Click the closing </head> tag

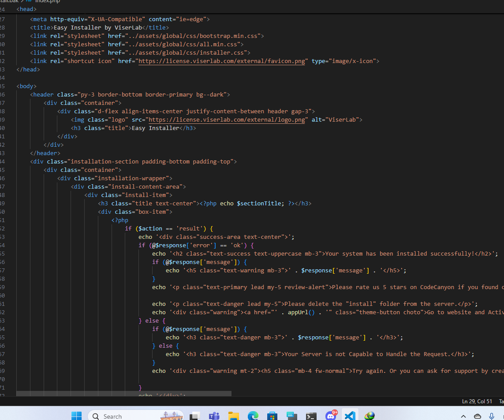tap(28, 69)
